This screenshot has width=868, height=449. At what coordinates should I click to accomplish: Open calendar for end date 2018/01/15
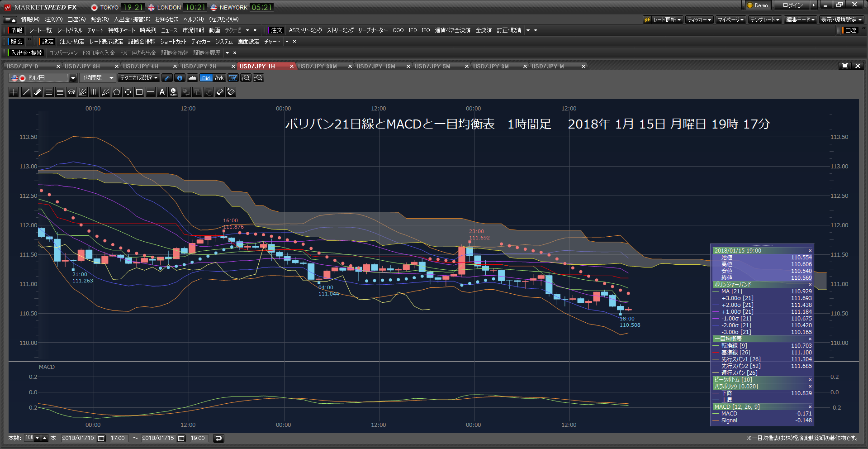(181, 438)
